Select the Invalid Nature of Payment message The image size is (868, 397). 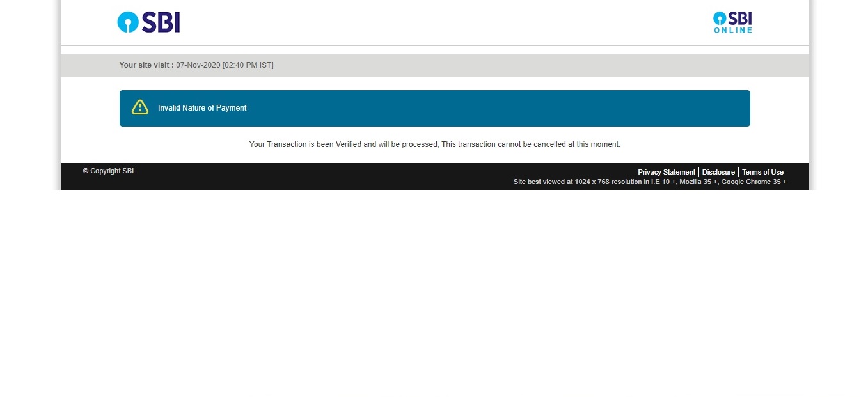coord(202,108)
